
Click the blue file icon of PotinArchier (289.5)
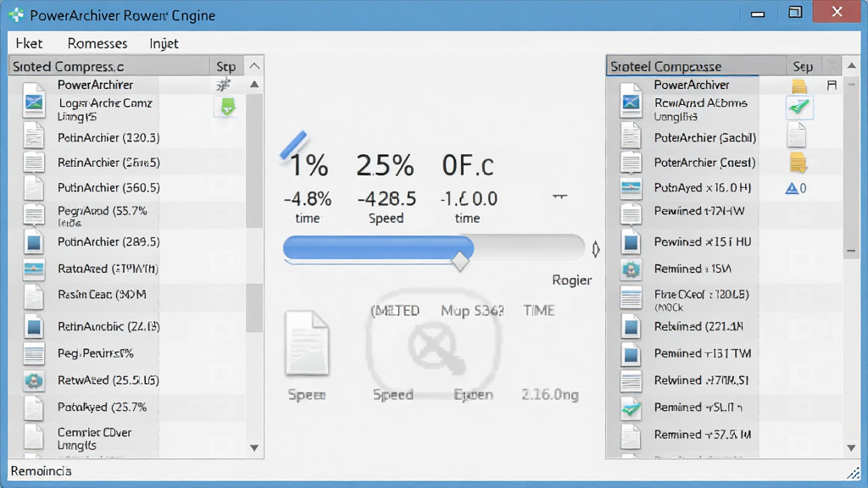click(34, 241)
